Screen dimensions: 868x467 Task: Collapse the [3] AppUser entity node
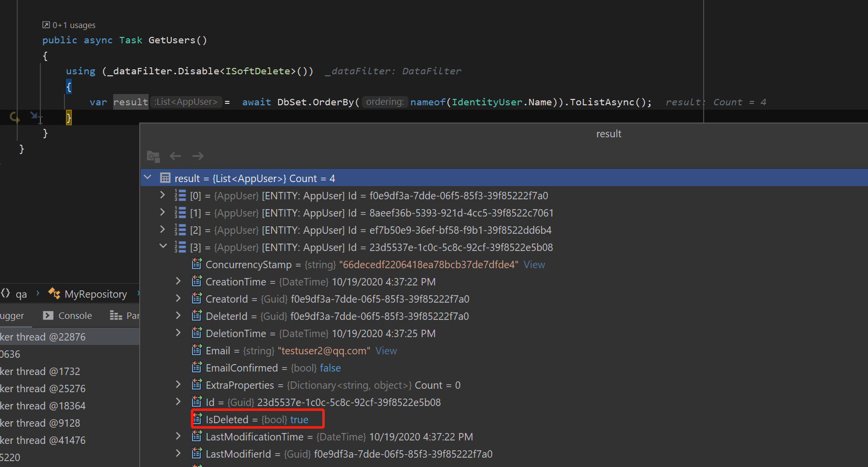click(x=163, y=247)
